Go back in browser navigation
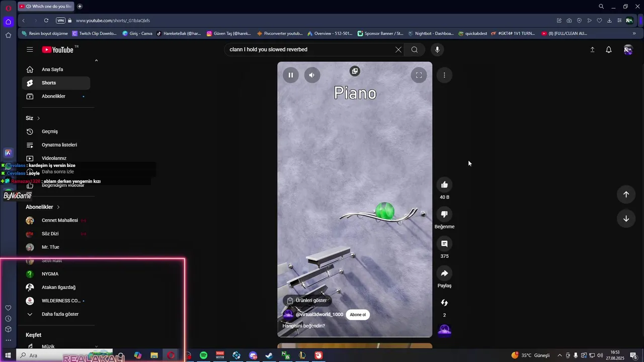The height and width of the screenshot is (362, 644). coord(24,21)
